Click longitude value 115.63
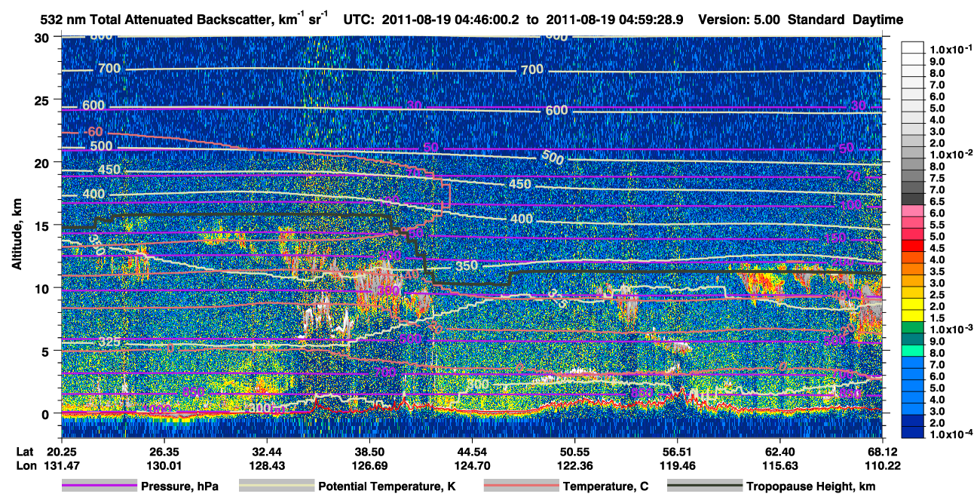 pos(779,465)
